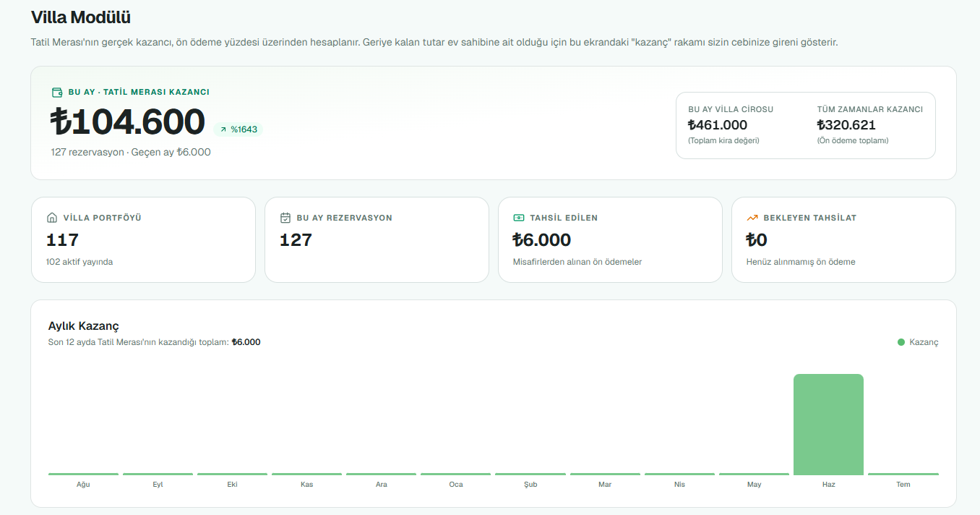Click the banknote icon beside Tahsil Edilen
The height and width of the screenshot is (515, 980).
point(519,218)
